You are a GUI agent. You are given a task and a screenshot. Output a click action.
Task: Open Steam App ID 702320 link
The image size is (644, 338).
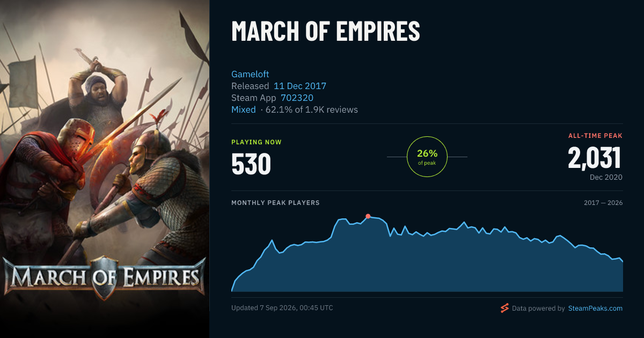point(297,98)
